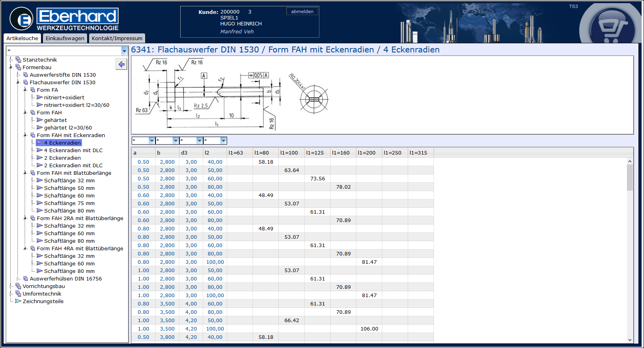Click folder icon next to Auswerferstifte DIN 1530
Viewport: 644px width, 348px height.
pos(25,75)
